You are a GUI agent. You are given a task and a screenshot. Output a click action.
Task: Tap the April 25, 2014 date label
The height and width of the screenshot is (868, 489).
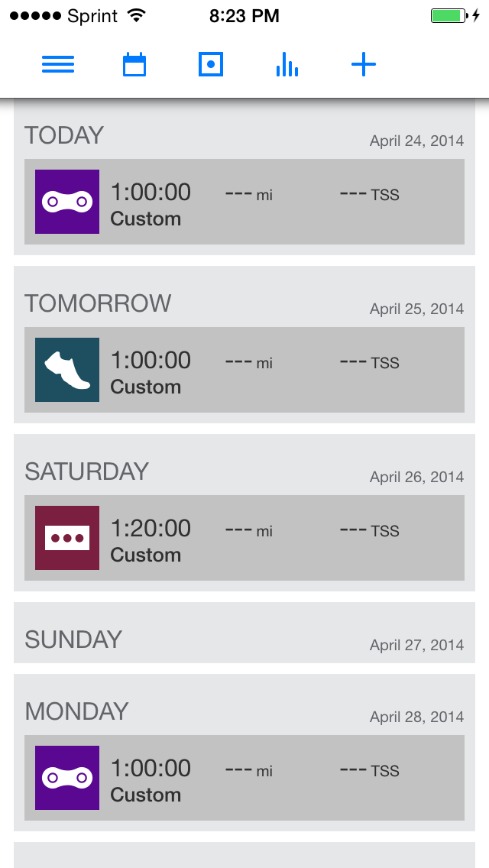click(416, 309)
